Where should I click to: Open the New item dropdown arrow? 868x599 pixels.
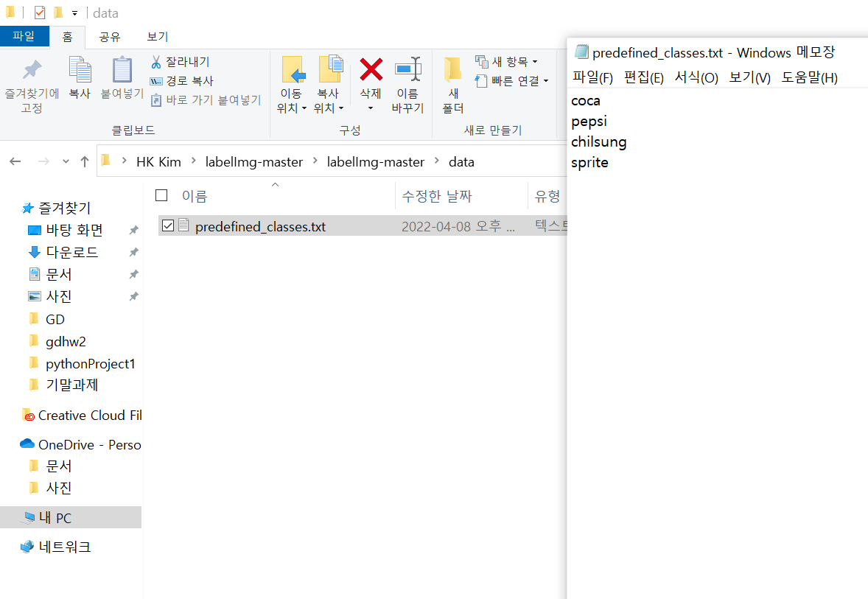click(x=535, y=62)
